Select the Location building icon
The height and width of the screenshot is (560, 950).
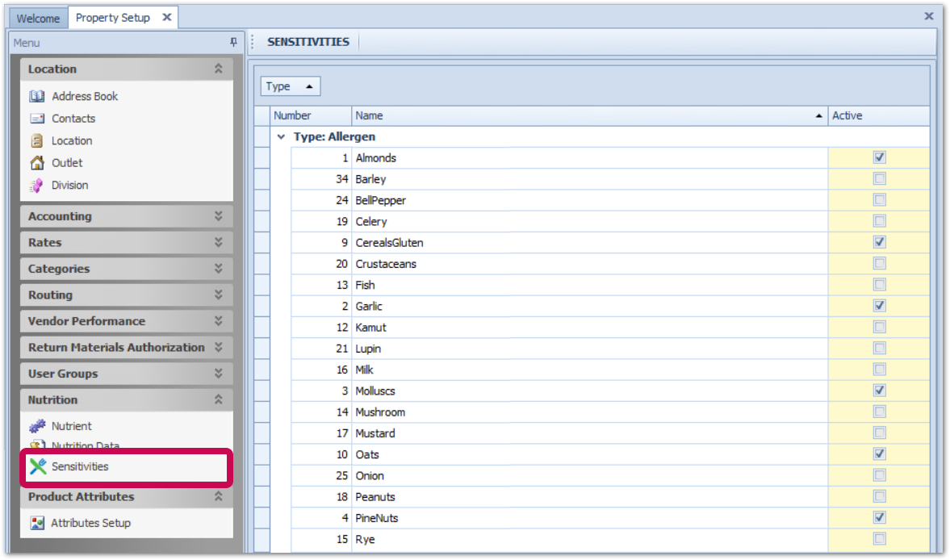[x=37, y=140]
